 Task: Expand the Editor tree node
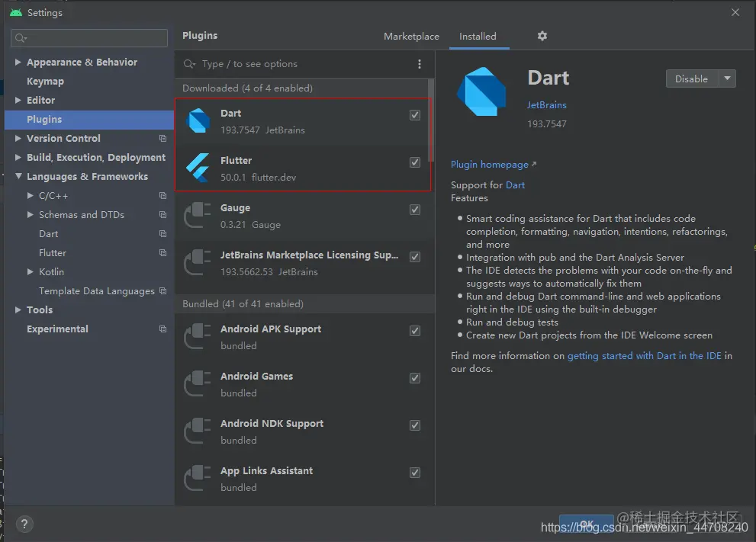[18, 100]
